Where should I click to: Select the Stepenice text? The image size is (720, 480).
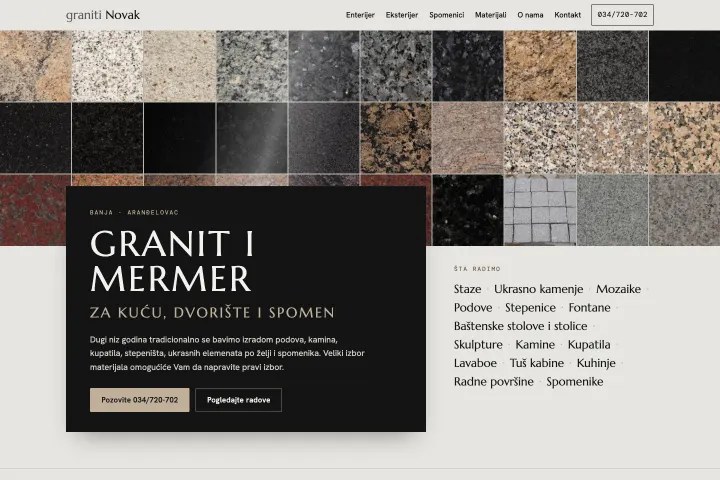[530, 307]
